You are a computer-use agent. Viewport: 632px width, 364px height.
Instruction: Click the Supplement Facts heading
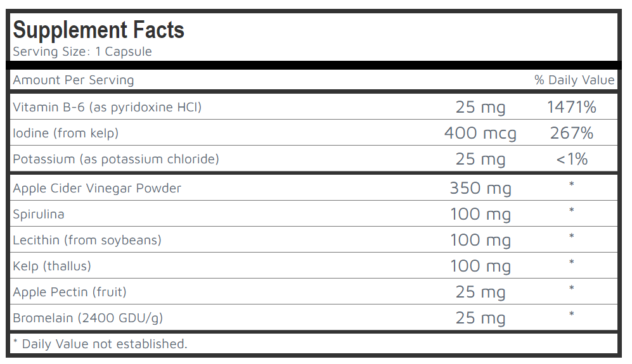coord(98,30)
